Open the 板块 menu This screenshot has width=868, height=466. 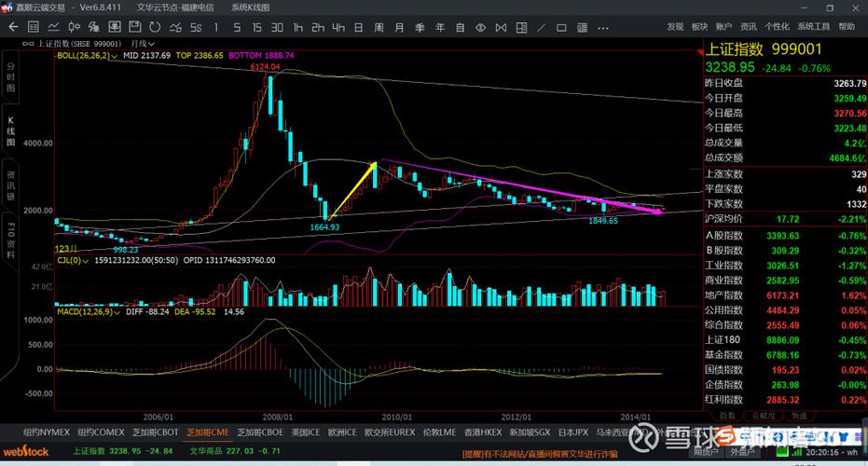(699, 27)
